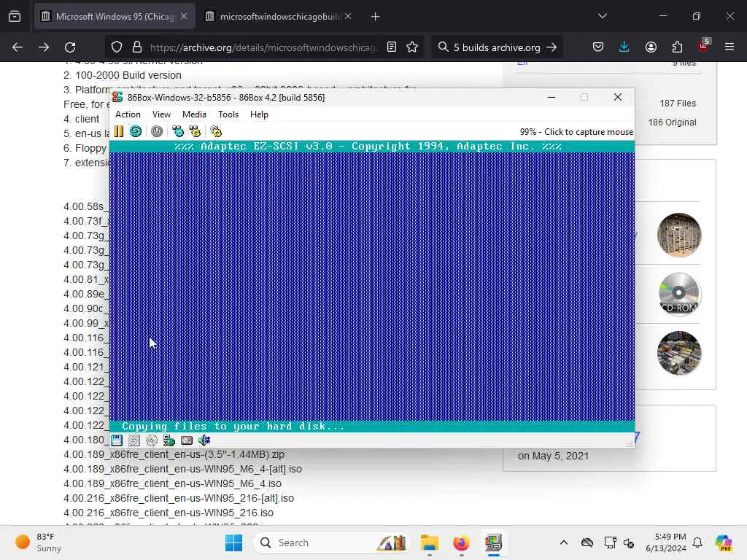The image size is (747, 560).
Task: Click '4.00.189_x86fre_client_en-us-(3.5"-1.44MB).zip' text
Action: coord(174,454)
